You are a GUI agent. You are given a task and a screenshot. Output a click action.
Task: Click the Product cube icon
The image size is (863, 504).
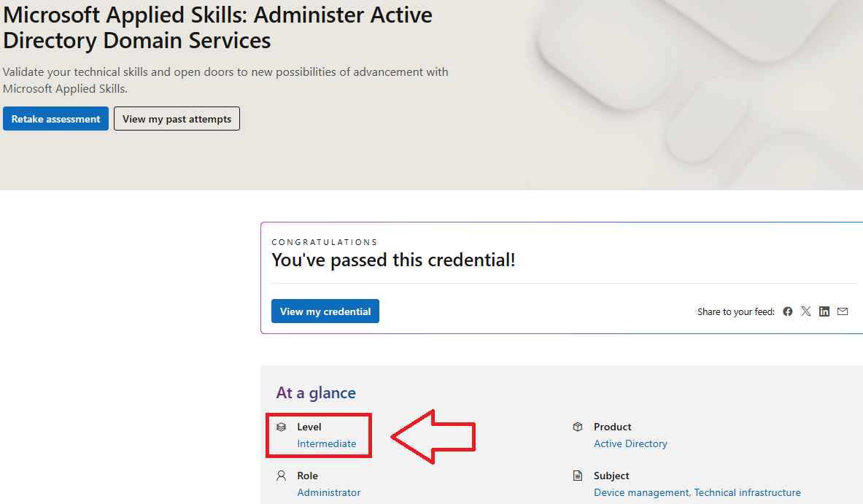[x=577, y=427]
